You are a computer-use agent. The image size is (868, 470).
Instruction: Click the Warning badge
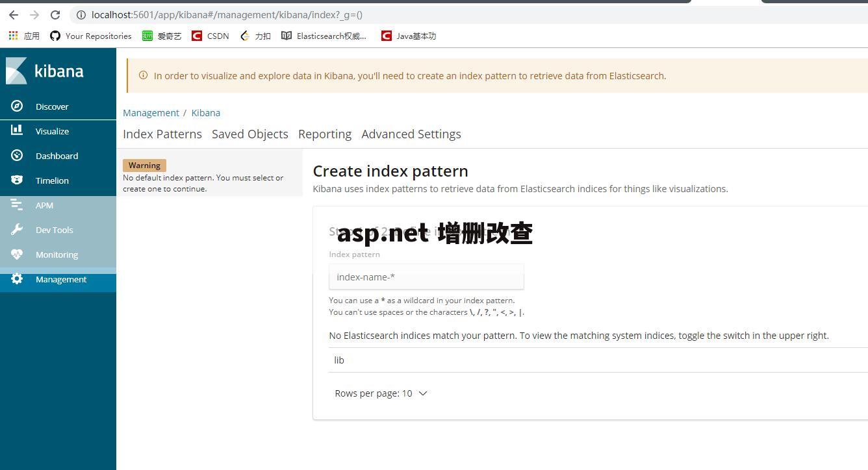(144, 165)
